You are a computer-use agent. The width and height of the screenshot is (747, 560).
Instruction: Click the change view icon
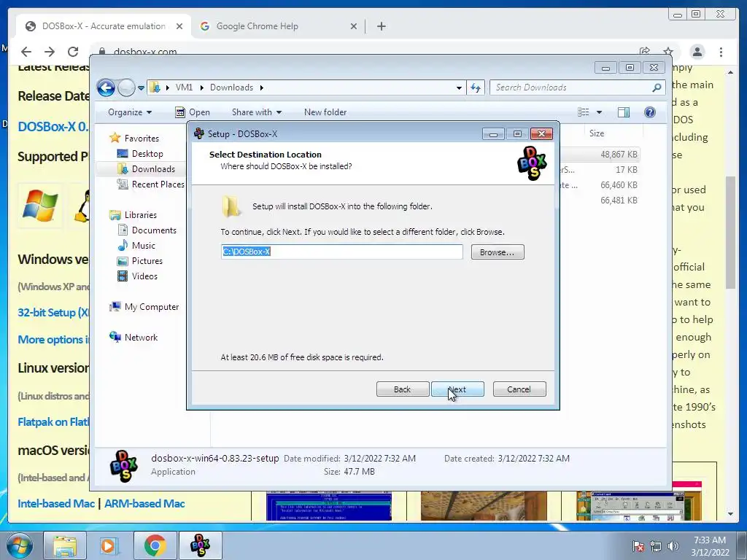[583, 112]
